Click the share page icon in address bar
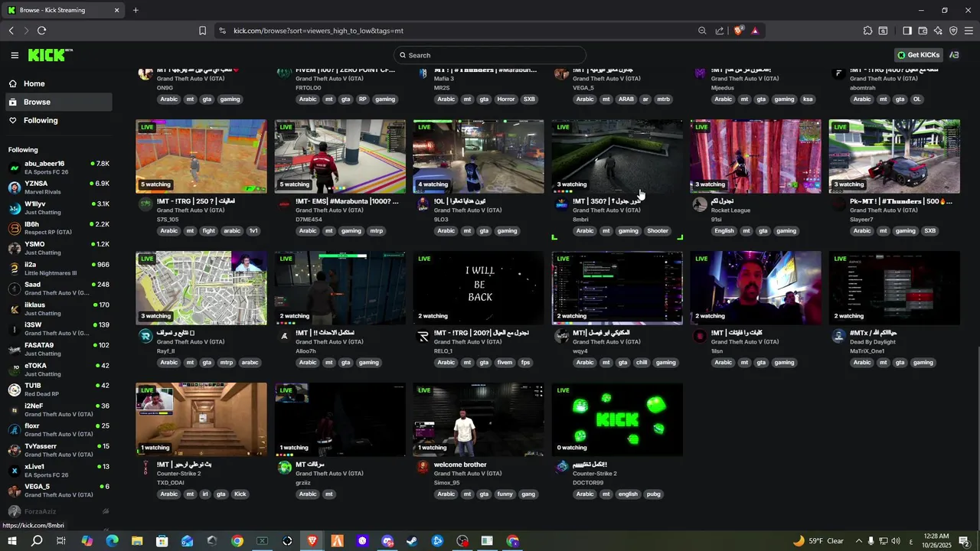The width and height of the screenshot is (980, 551). (720, 31)
